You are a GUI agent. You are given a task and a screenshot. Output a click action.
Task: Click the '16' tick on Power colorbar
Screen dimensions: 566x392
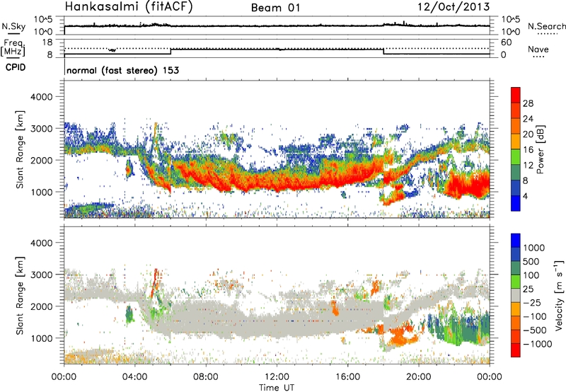click(x=528, y=149)
